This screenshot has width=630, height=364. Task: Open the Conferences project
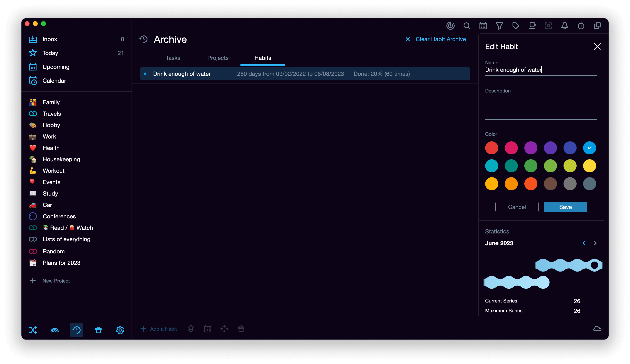coord(76,216)
